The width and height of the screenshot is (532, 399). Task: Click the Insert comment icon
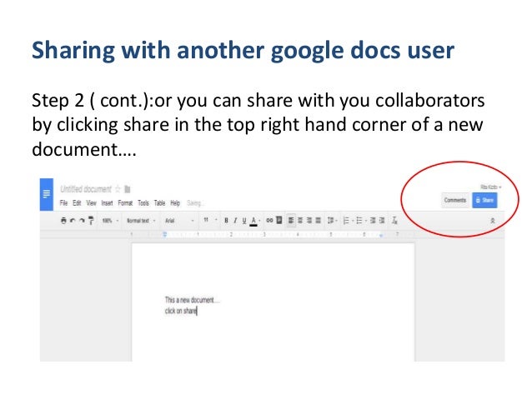tap(279, 221)
